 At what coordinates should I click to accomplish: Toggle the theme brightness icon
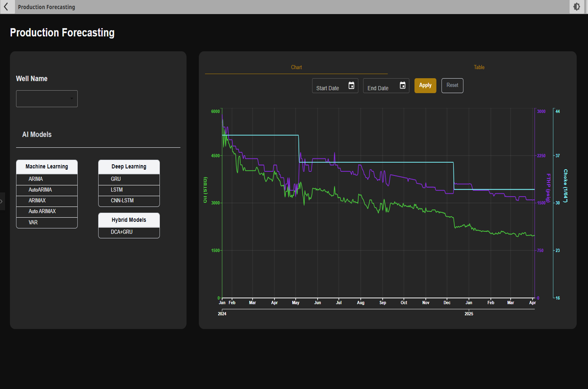(577, 7)
